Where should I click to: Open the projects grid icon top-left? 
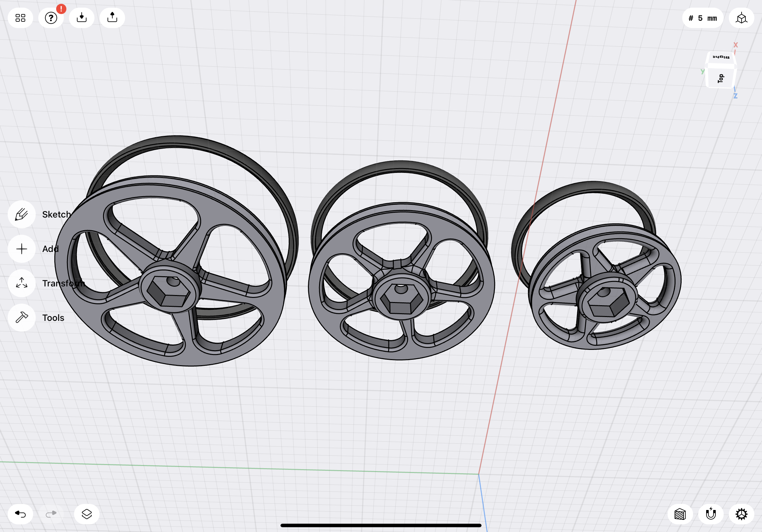20,18
